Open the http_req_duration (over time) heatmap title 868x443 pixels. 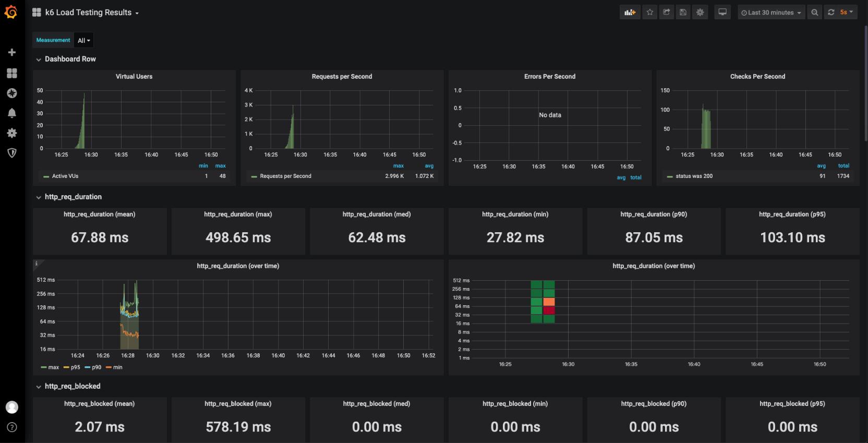(654, 266)
